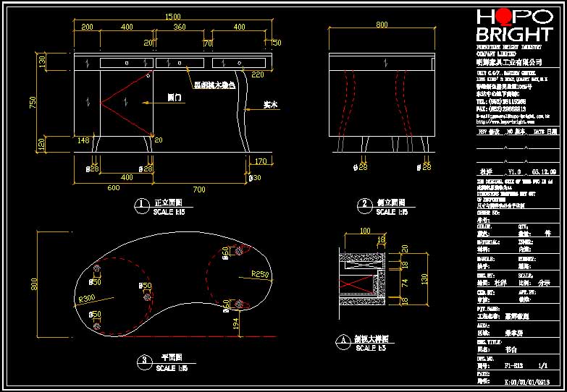Select the 侧立面图 view title
This screenshot has width=567, height=392.
coord(390,203)
